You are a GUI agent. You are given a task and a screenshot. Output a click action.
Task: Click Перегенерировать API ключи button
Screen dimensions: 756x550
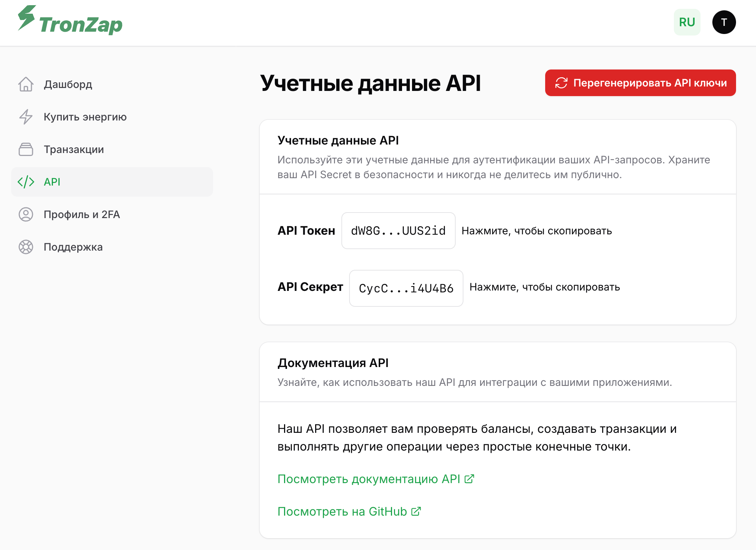coord(640,83)
